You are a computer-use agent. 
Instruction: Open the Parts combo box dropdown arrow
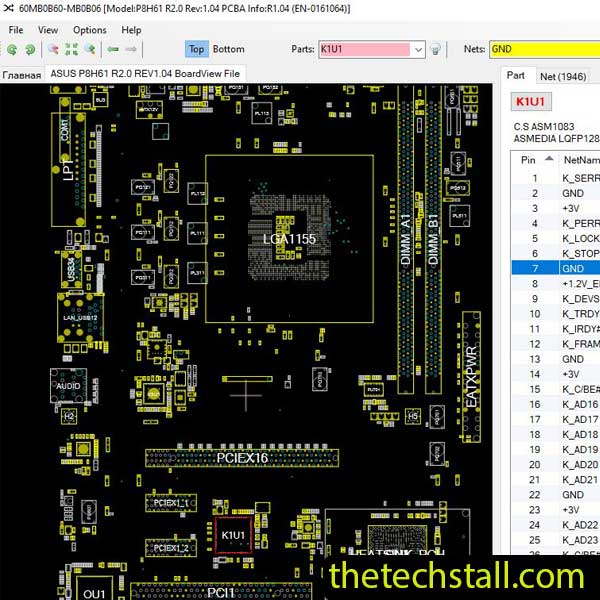click(x=418, y=49)
